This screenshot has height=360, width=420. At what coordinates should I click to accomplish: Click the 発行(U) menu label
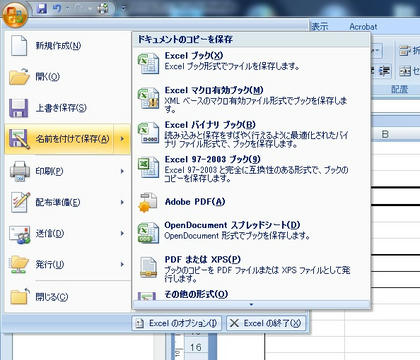[x=50, y=265]
